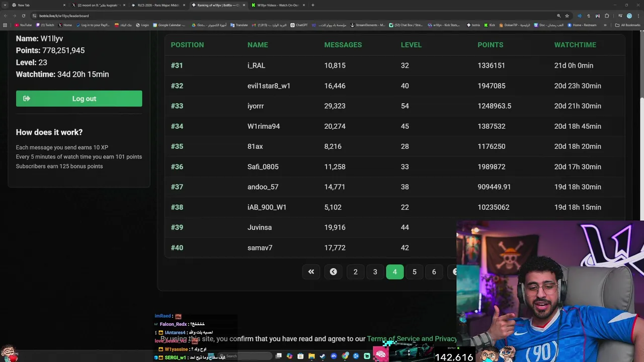Open YouTube bookmark
The height and width of the screenshot is (362, 644).
coord(23,25)
